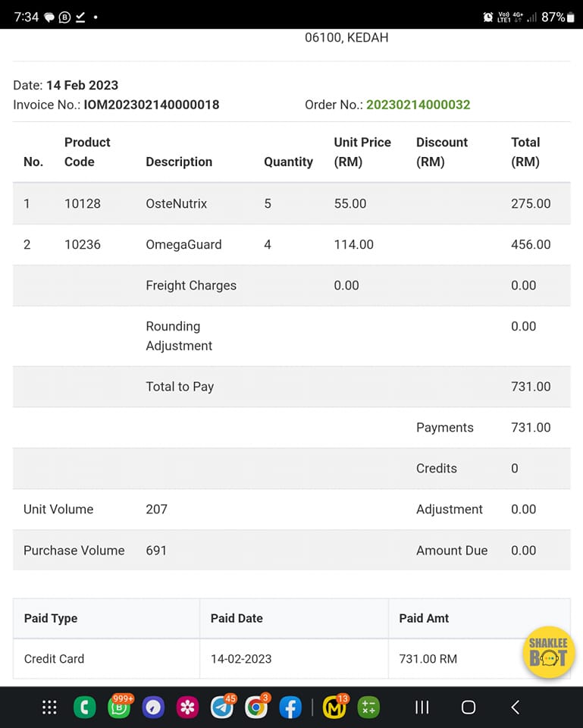Open Telegram with 45 notifications
Image resolution: width=583 pixels, height=728 pixels.
[x=221, y=708]
